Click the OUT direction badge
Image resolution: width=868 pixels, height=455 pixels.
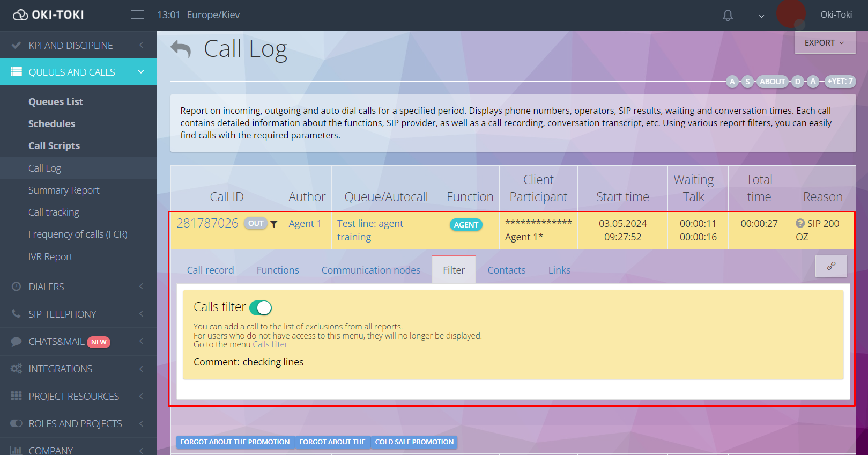point(256,223)
